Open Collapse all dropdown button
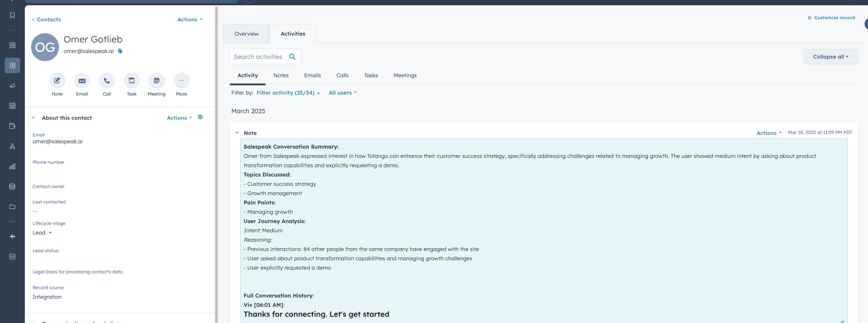This screenshot has height=323, width=868. coord(831,56)
